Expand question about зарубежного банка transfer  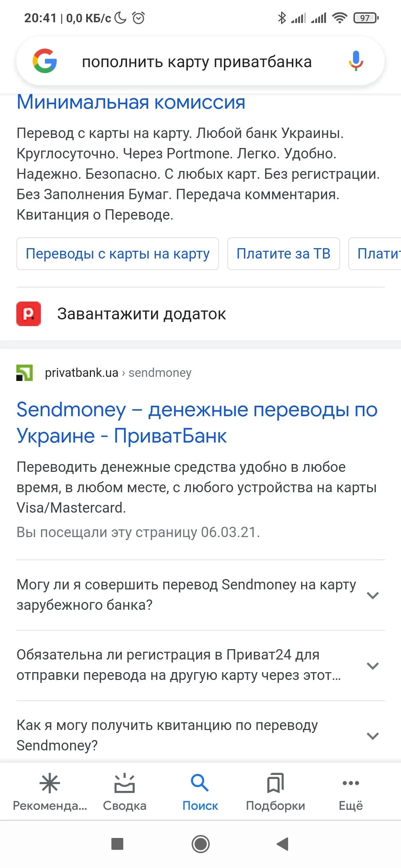click(372, 595)
